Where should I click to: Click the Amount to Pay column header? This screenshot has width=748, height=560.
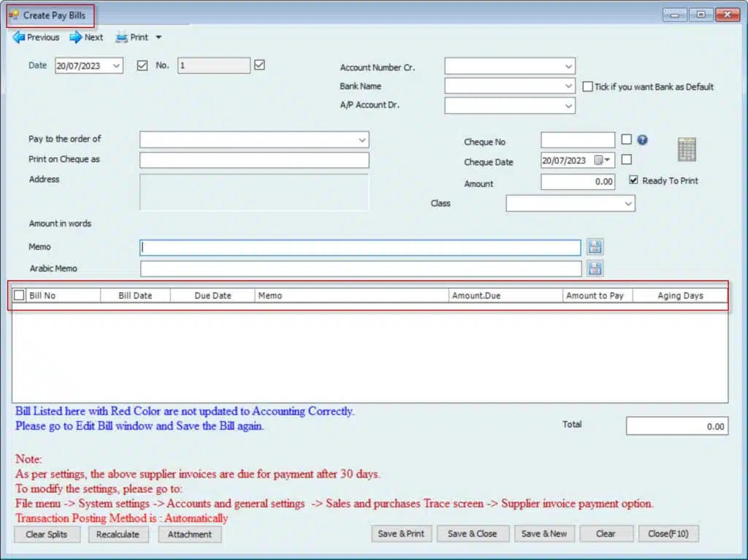coord(598,296)
